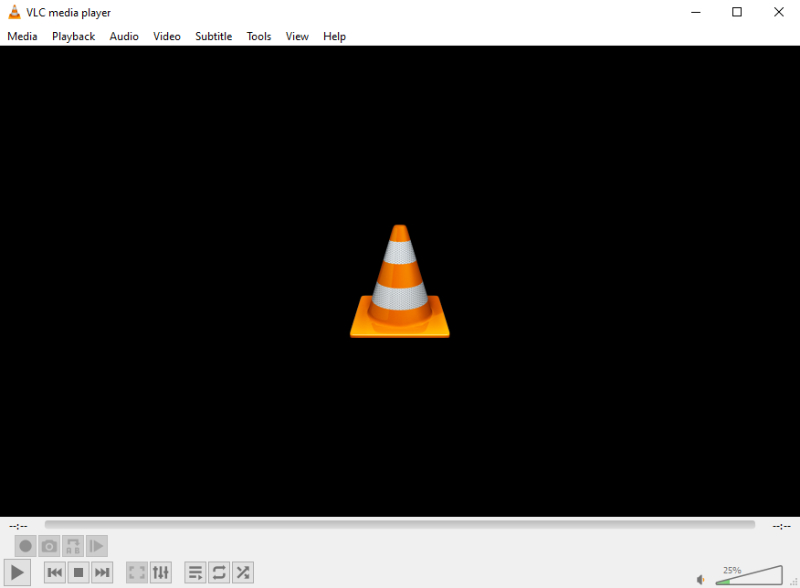The image size is (800, 588).
Task: Mute audio via speaker icon
Action: pyautogui.click(x=701, y=579)
